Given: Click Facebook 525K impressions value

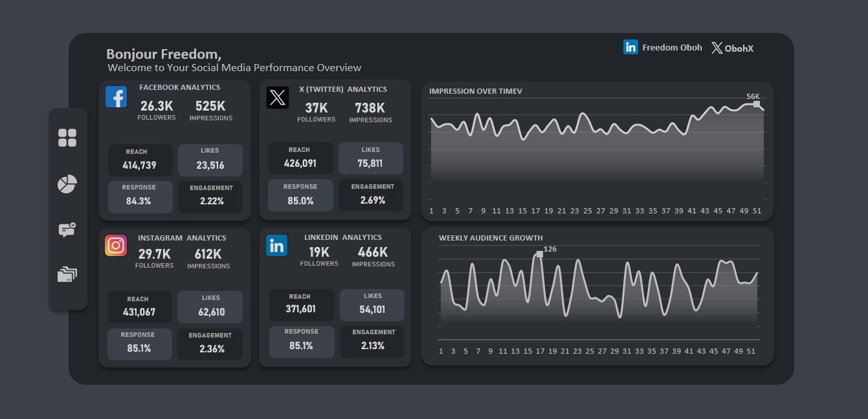Looking at the screenshot, I should (x=210, y=106).
